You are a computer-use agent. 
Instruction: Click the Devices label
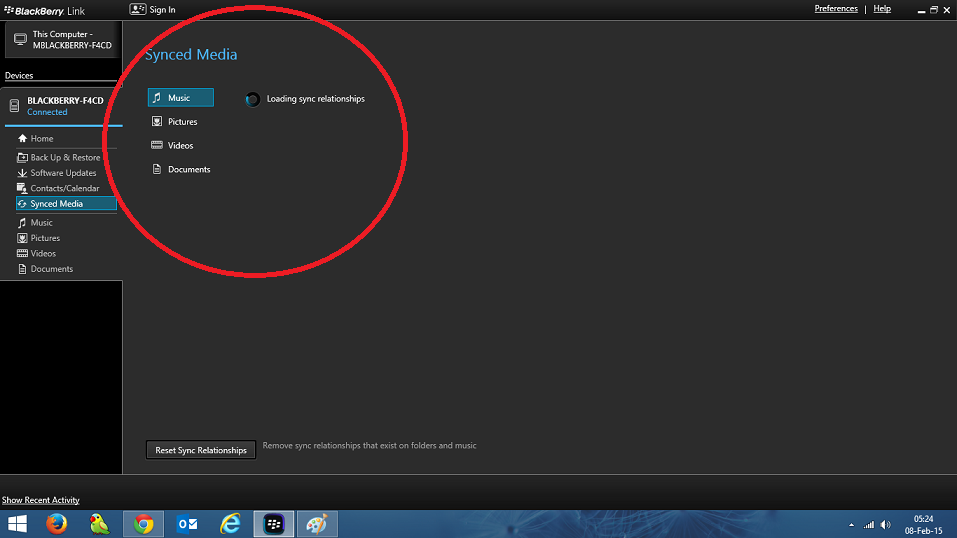point(19,76)
